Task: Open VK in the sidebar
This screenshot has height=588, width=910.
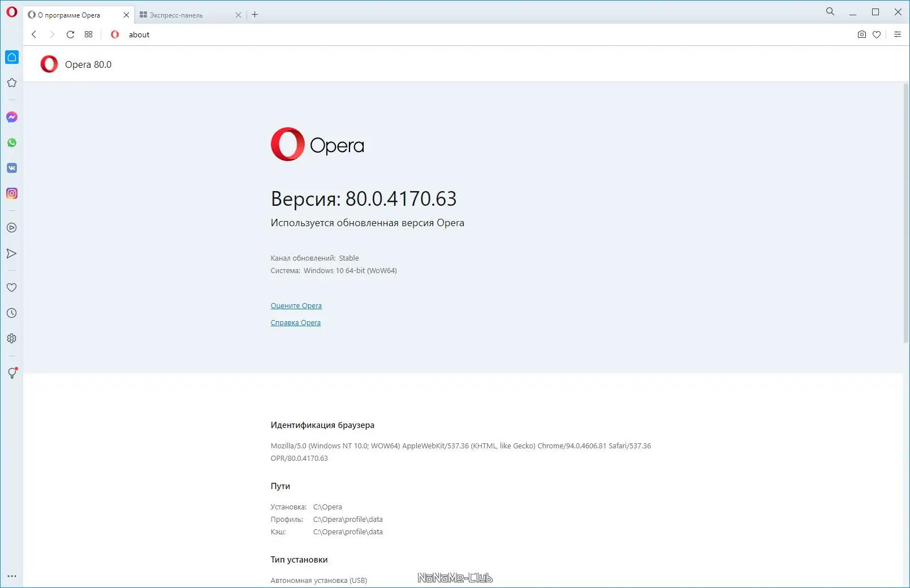Action: 12,168
